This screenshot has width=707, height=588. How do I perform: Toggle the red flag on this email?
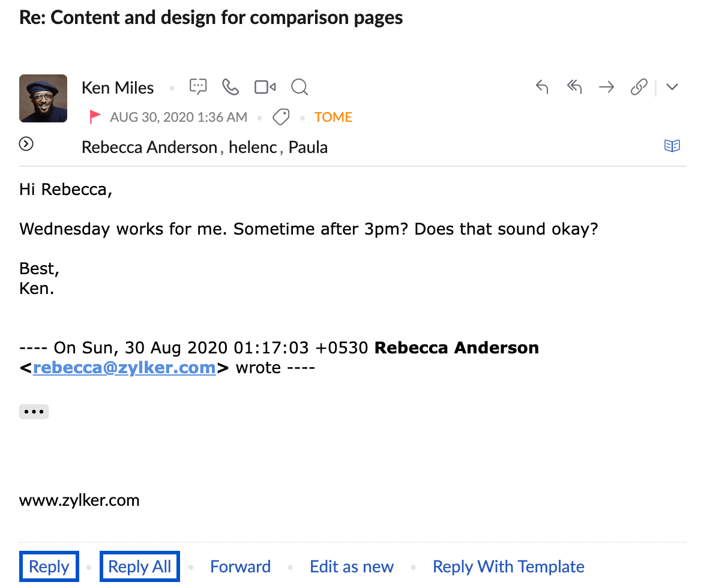pos(95,117)
